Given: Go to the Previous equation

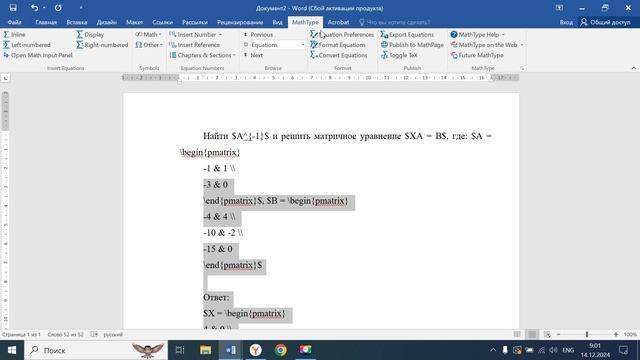Looking at the screenshot, I should pos(258,35).
